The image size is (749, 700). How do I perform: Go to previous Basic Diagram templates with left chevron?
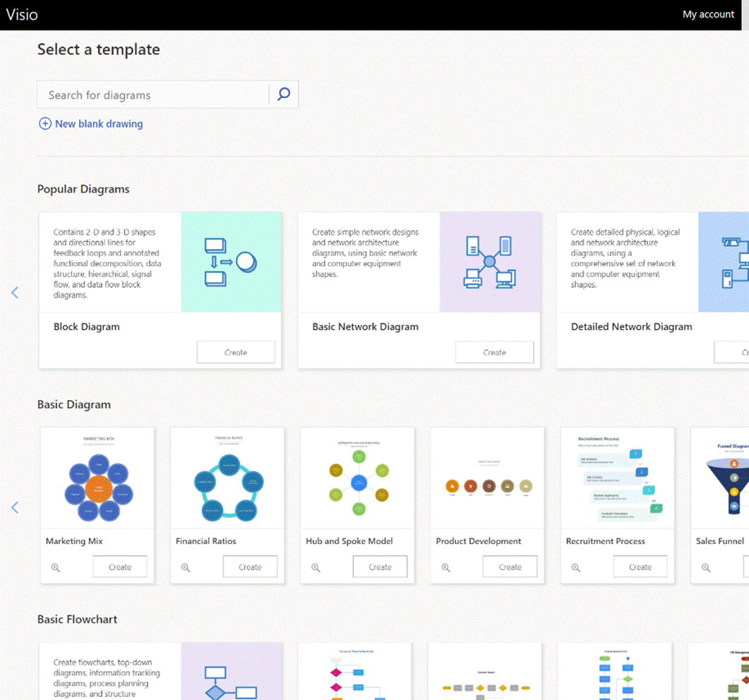(15, 507)
